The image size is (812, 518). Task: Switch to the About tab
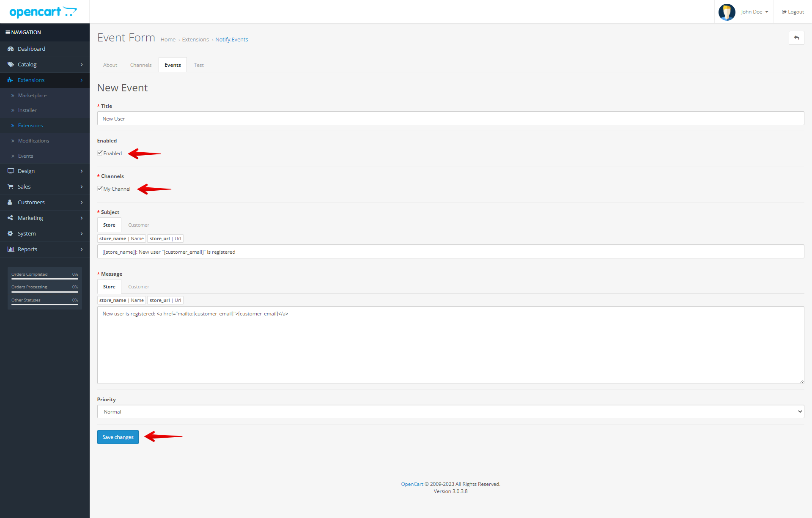(110, 65)
